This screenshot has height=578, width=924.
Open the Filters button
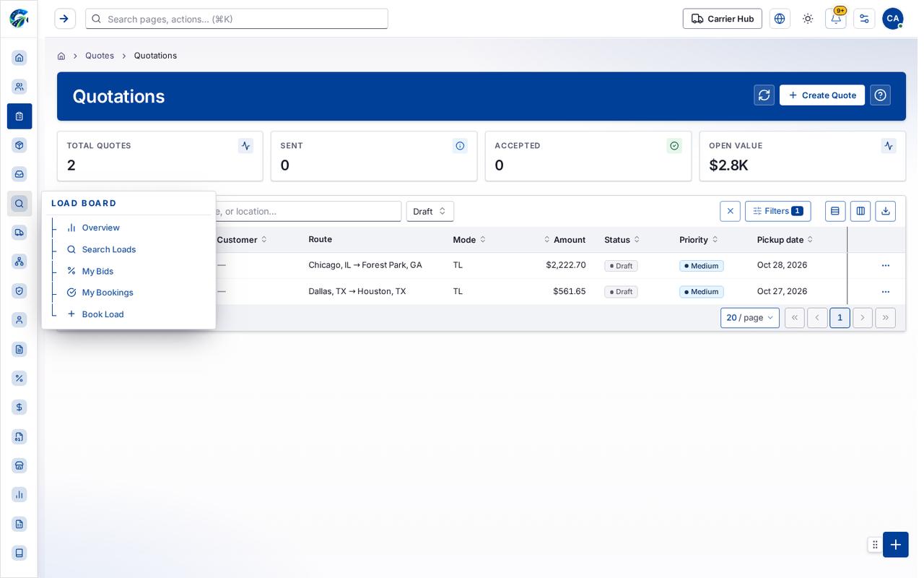pyautogui.click(x=778, y=211)
